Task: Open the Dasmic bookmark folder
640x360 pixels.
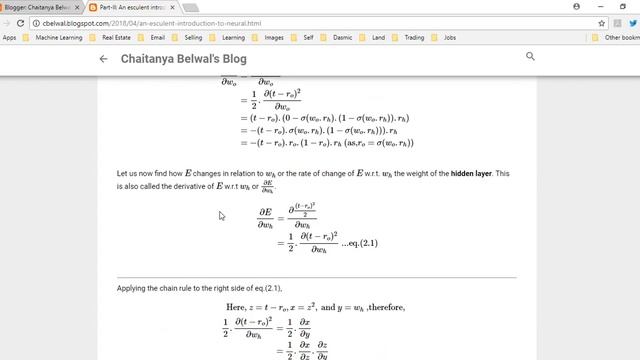Action: (337, 38)
